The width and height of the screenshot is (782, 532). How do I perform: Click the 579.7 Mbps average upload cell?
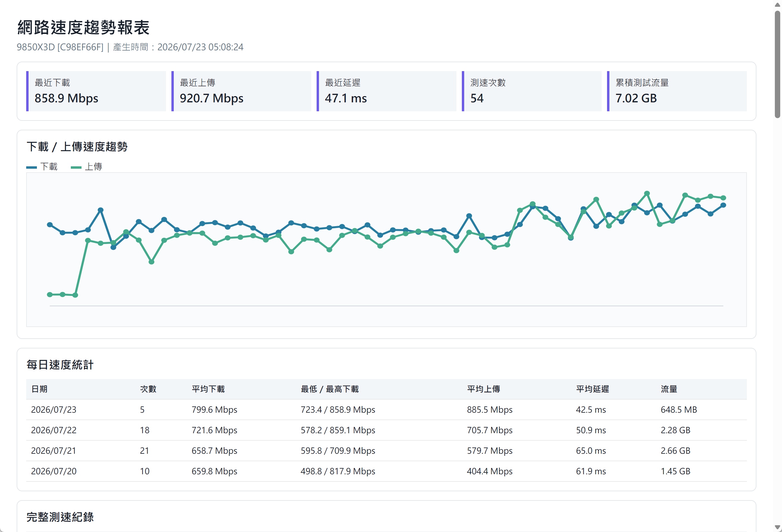pyautogui.click(x=489, y=450)
